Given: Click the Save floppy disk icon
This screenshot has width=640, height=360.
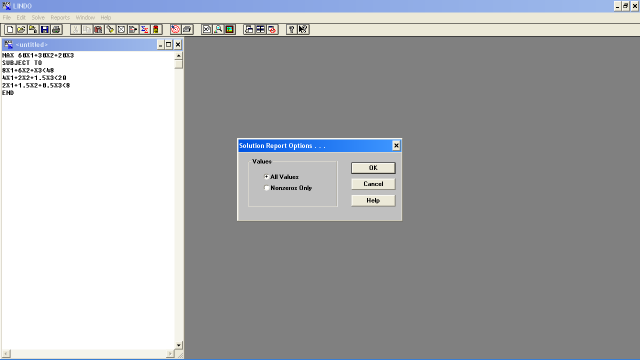Looking at the screenshot, I should coord(44,29).
